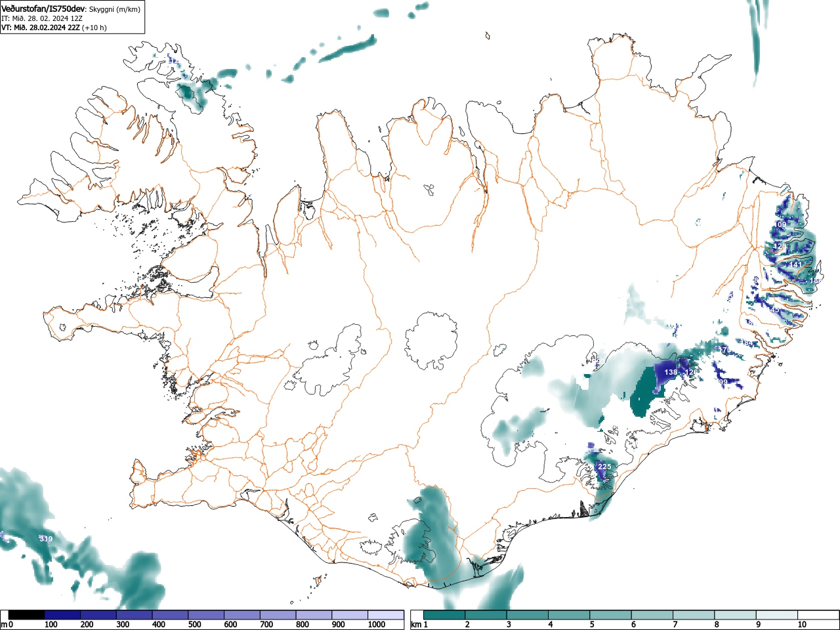This screenshot has height=630, width=840.
Task: Click the 'Skyggni (m/km)' label in header
Action: click(114, 9)
